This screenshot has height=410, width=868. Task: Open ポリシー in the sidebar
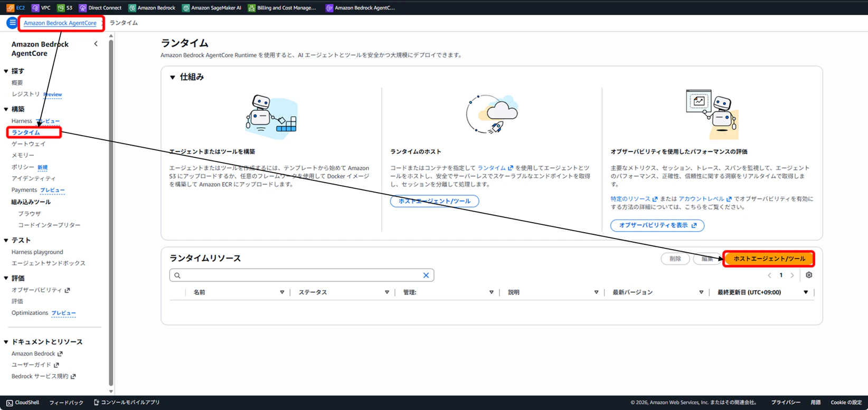(x=23, y=167)
